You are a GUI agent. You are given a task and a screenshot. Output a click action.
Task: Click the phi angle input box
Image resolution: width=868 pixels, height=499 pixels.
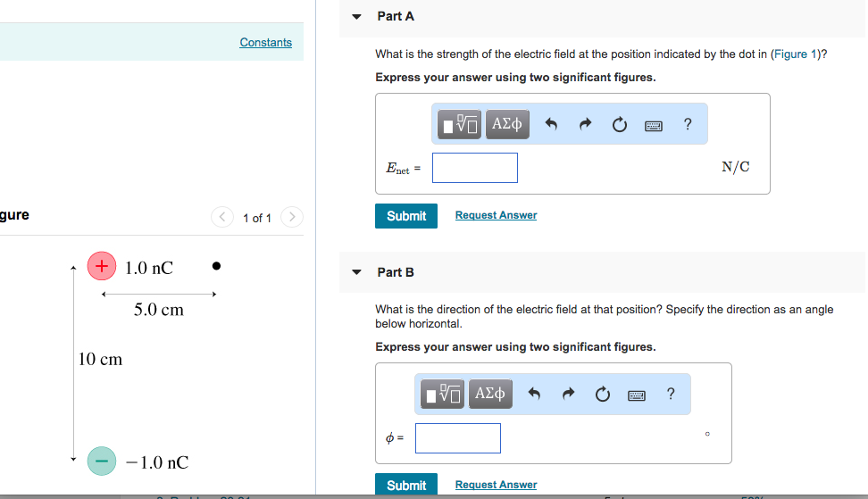[x=457, y=437]
